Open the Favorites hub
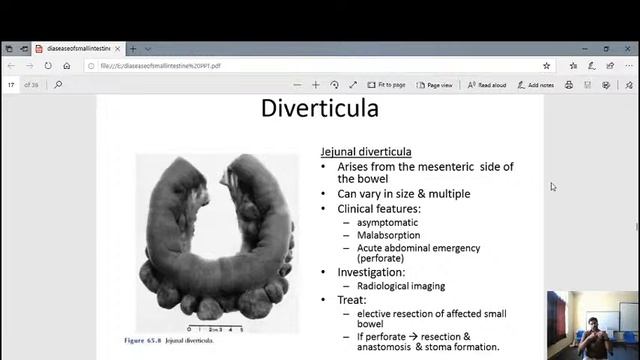 point(573,66)
